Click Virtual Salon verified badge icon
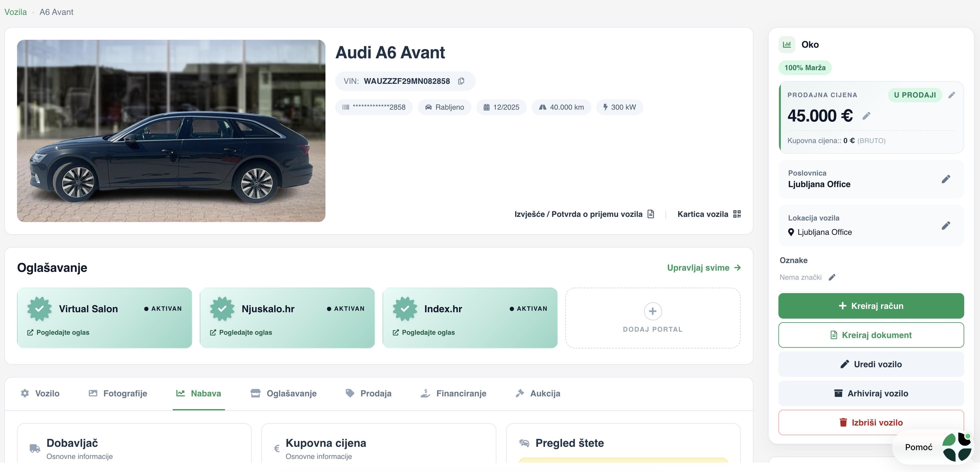The image size is (980, 472). tap(39, 309)
